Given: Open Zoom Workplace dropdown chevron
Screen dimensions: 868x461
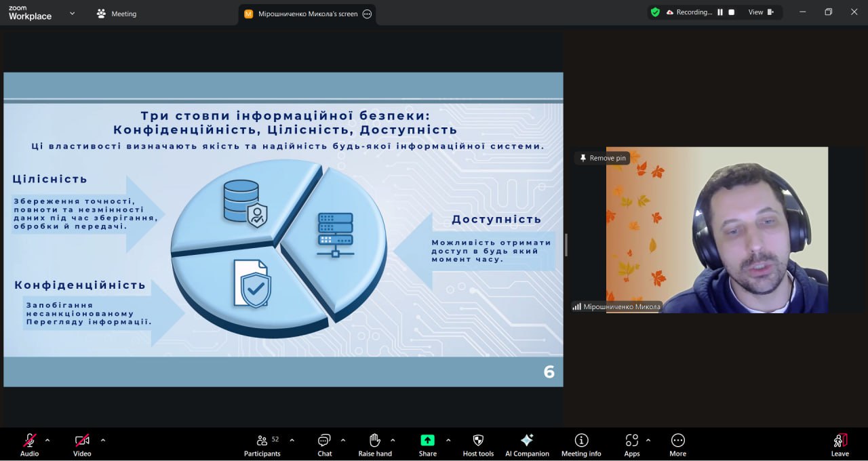Looking at the screenshot, I should (73, 13).
